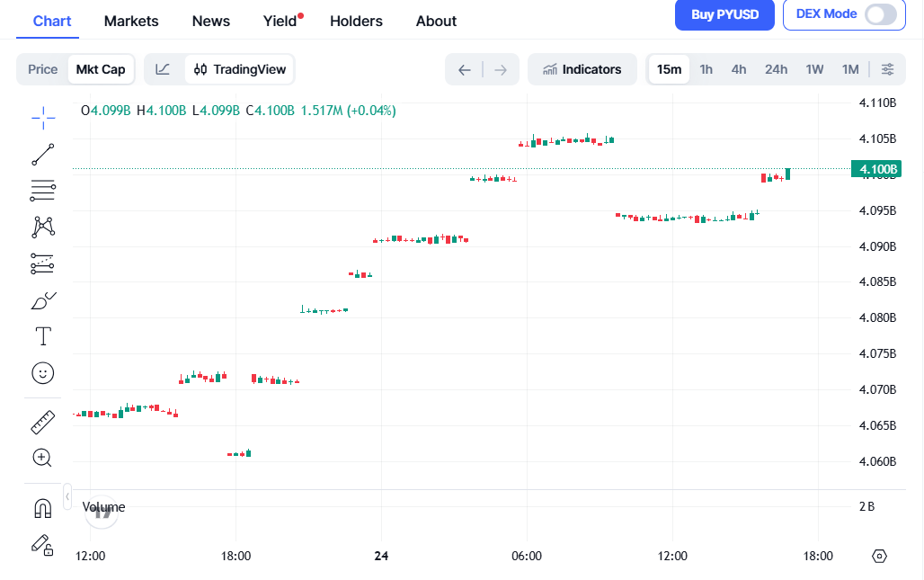Switch chart display to Price
Viewport: 924px width, 580px height.
[x=41, y=68]
